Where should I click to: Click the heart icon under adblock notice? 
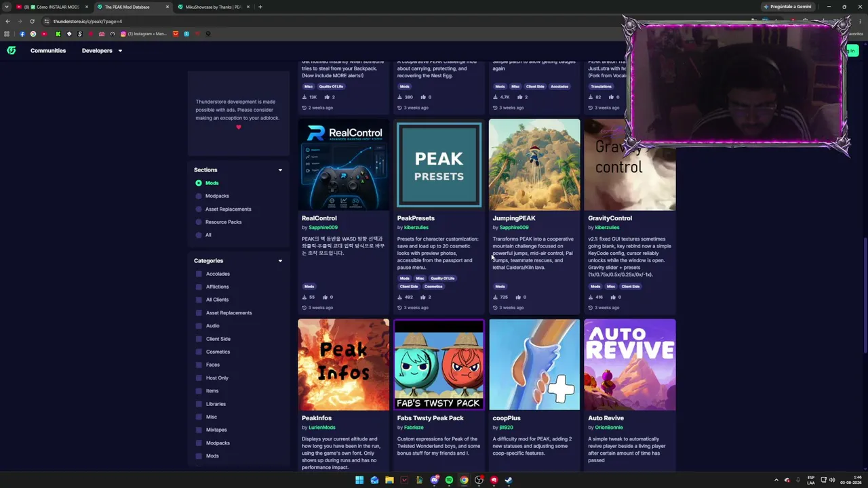pyautogui.click(x=238, y=127)
